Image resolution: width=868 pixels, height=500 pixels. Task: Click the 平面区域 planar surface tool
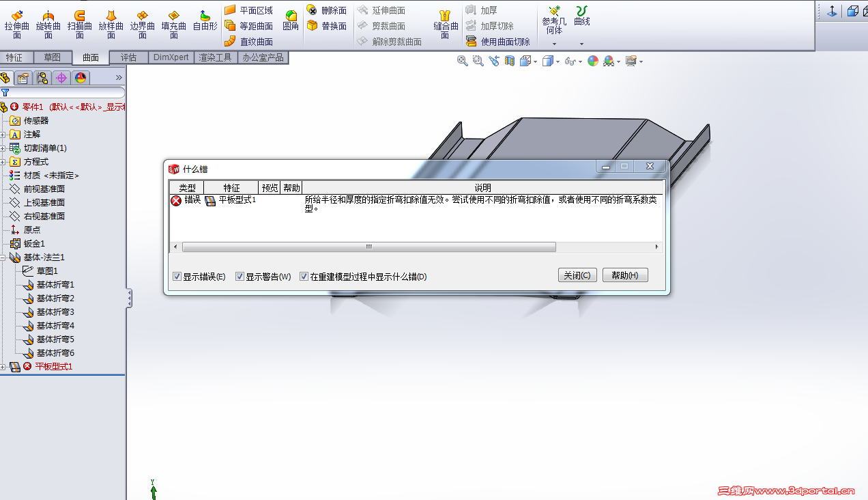tap(249, 10)
